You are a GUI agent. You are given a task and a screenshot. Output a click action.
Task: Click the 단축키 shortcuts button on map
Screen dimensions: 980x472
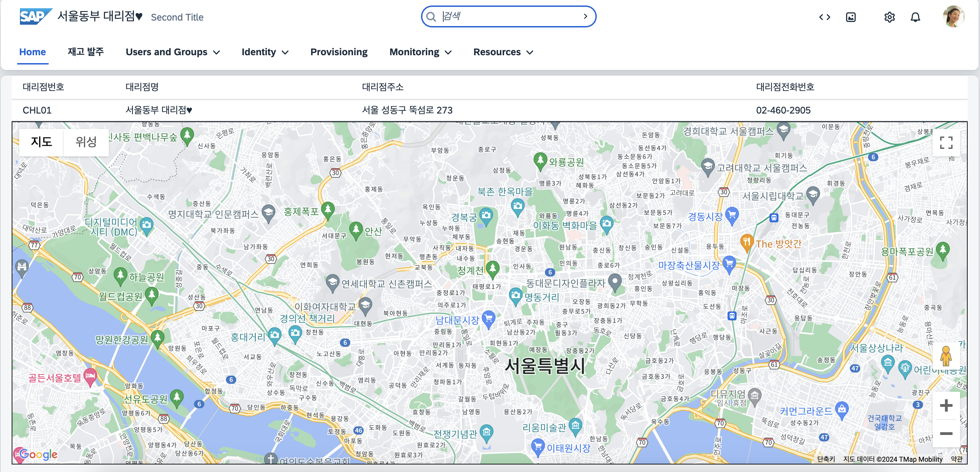[826, 459]
